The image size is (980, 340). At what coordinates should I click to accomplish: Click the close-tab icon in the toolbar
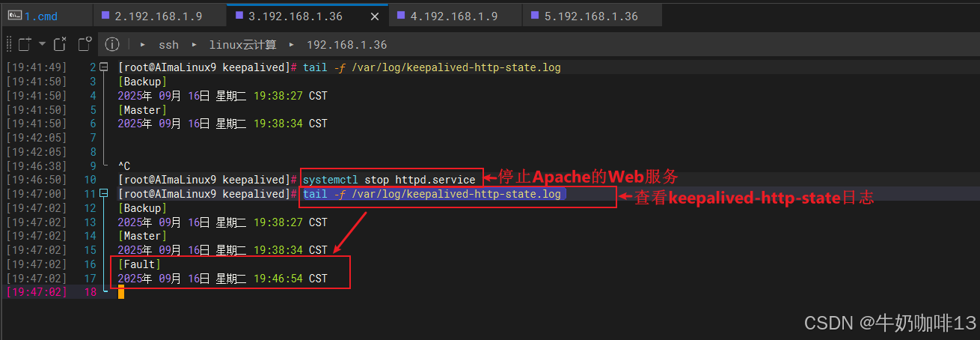tap(61, 45)
